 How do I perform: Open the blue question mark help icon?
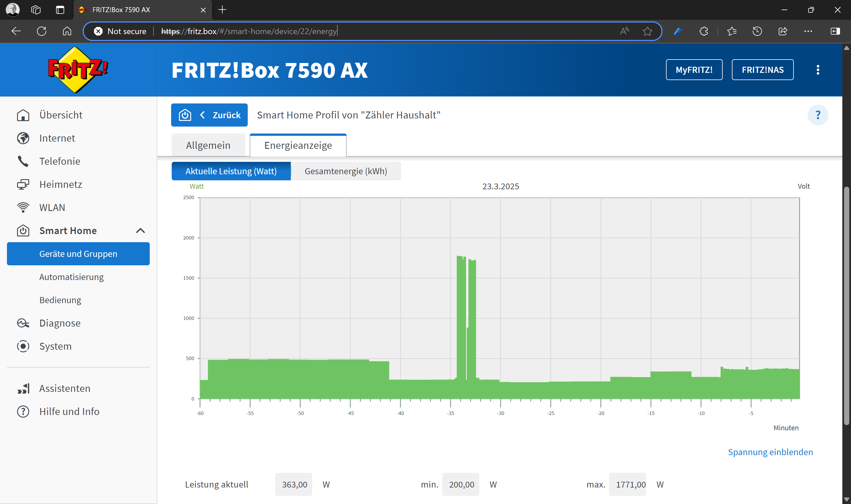(x=818, y=115)
